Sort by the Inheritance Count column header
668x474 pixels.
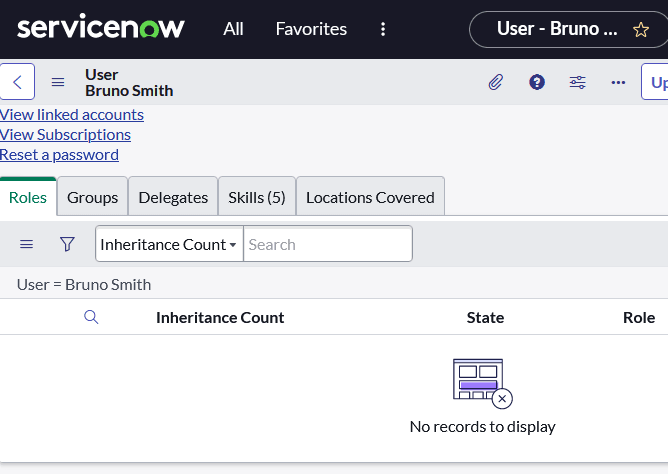(x=220, y=318)
